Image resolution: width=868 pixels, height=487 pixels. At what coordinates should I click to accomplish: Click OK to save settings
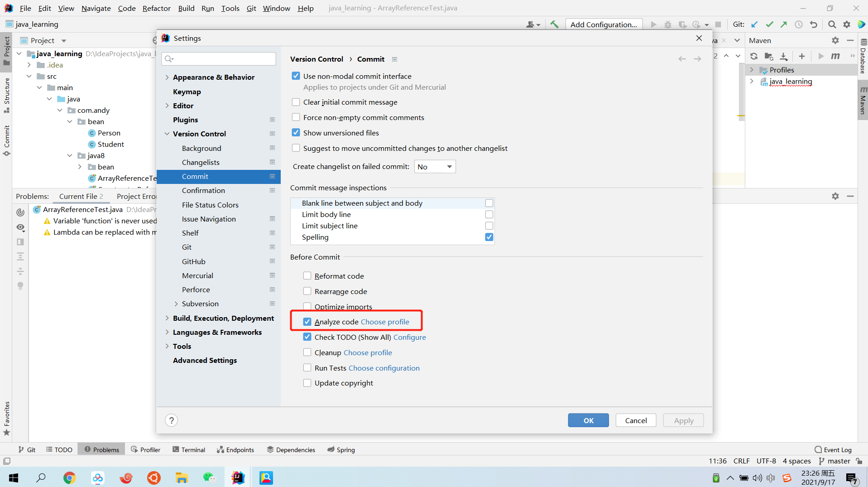click(589, 420)
